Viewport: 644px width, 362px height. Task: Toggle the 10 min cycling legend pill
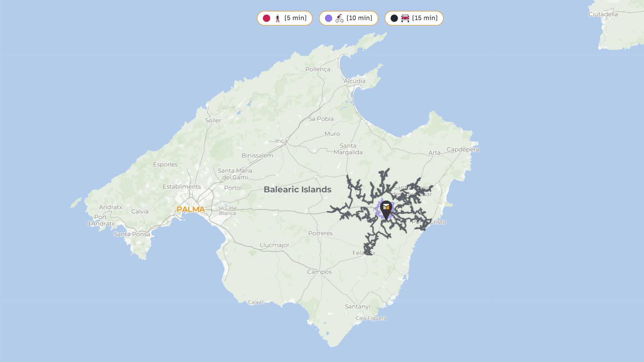[348, 18]
